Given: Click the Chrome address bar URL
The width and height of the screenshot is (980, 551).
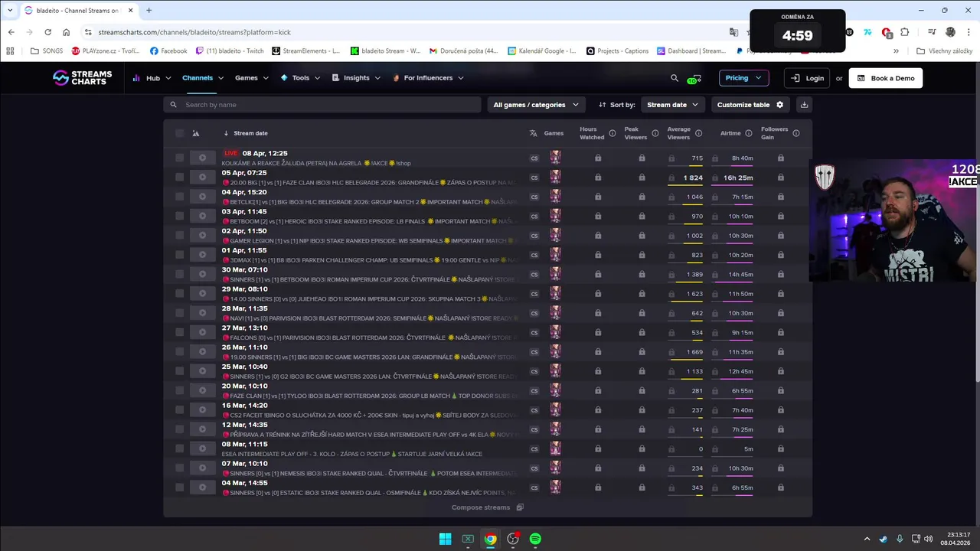Looking at the screenshot, I should [194, 32].
